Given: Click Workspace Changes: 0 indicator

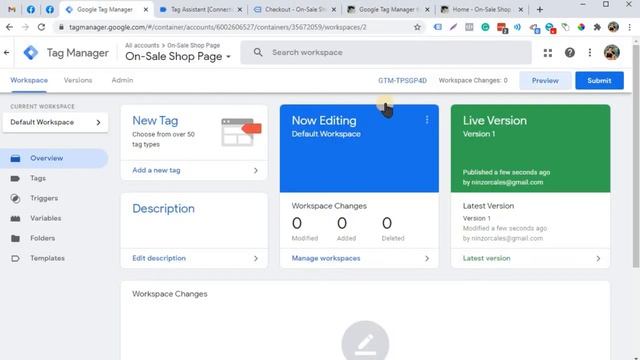Looking at the screenshot, I should [x=473, y=81].
